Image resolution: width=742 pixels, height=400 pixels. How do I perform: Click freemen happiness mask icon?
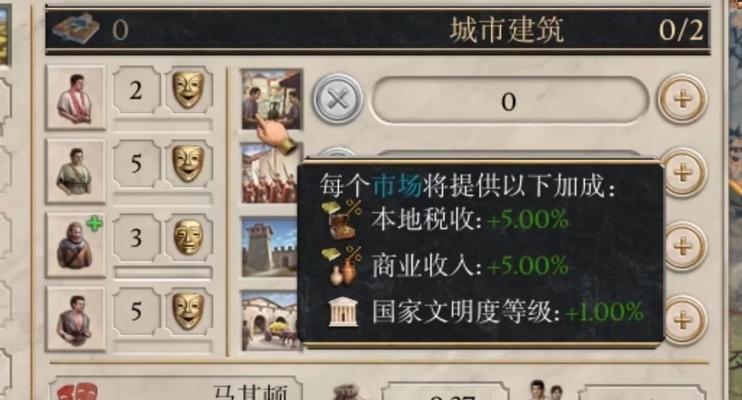click(x=188, y=163)
